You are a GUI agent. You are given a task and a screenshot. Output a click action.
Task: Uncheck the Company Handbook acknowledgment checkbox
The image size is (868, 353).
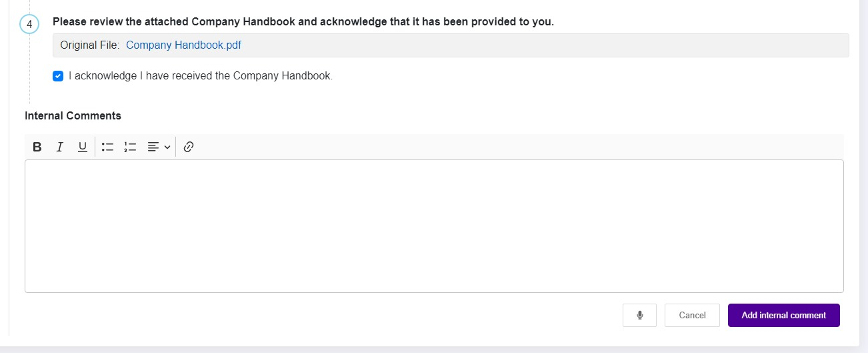point(58,76)
